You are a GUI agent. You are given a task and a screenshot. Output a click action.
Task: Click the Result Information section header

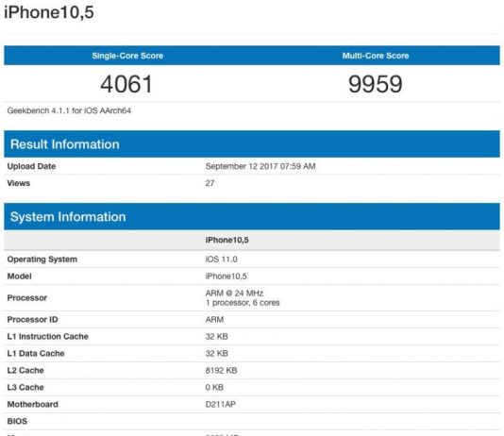click(64, 144)
